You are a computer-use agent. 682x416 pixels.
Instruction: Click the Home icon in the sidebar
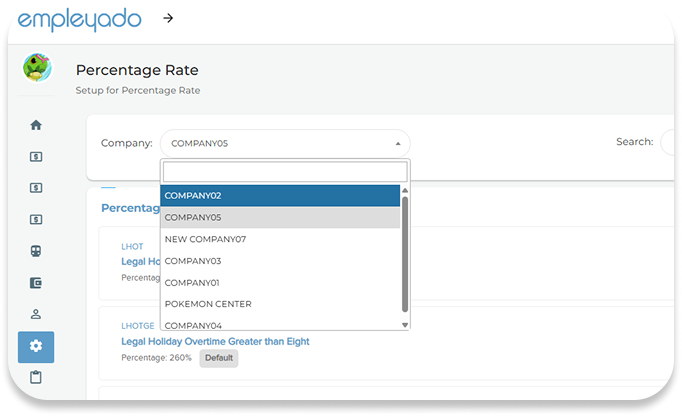tap(36, 125)
